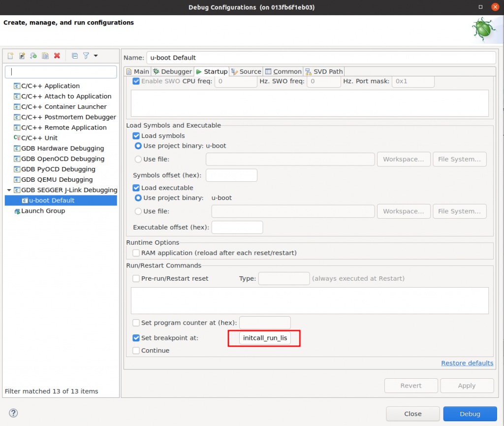This screenshot has height=426, width=504.
Task: Duplicate the selected launch configuration
Action: [45, 56]
